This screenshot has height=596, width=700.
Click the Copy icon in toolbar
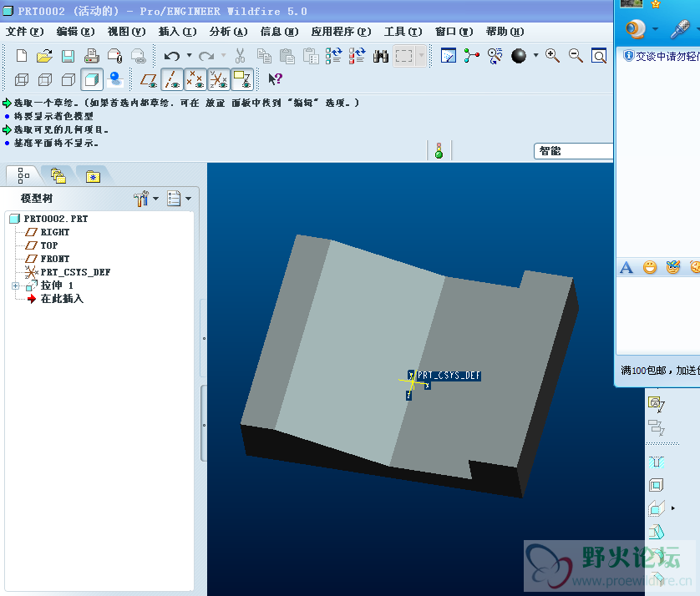pyautogui.click(x=264, y=56)
